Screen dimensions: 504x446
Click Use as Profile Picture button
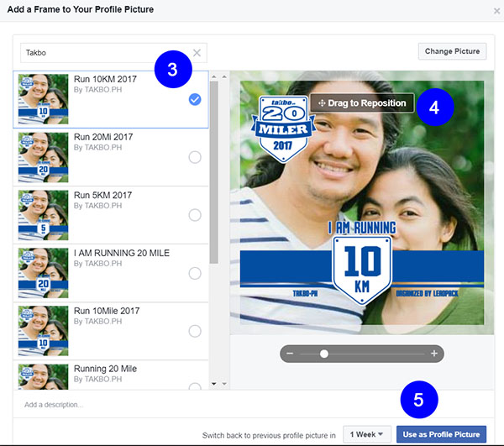click(x=441, y=434)
